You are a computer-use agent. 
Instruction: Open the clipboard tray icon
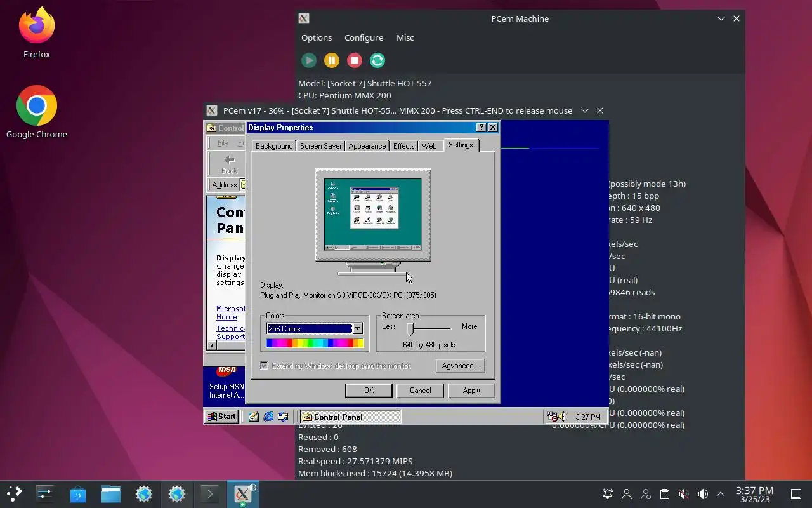click(x=664, y=493)
